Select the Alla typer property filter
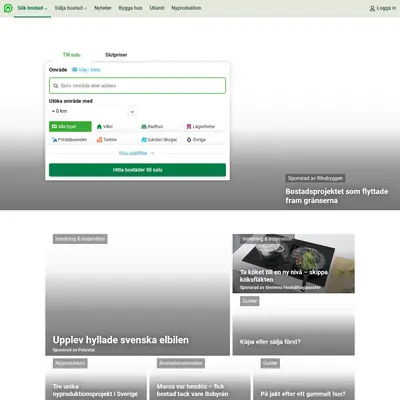 pos(70,126)
